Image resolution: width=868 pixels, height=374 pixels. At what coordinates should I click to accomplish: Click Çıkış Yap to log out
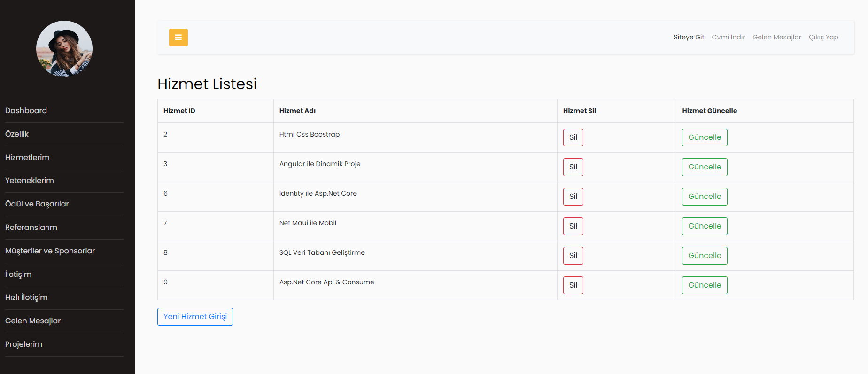[823, 37]
